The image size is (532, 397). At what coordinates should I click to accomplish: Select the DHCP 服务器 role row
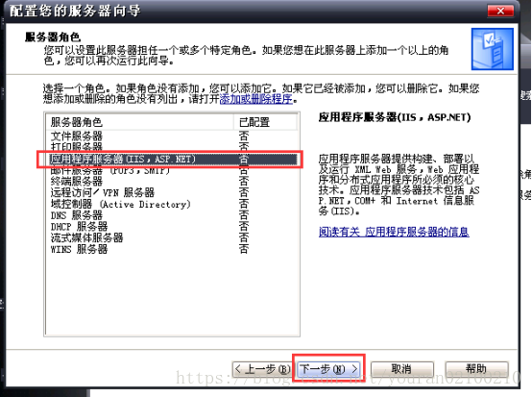coord(172,227)
